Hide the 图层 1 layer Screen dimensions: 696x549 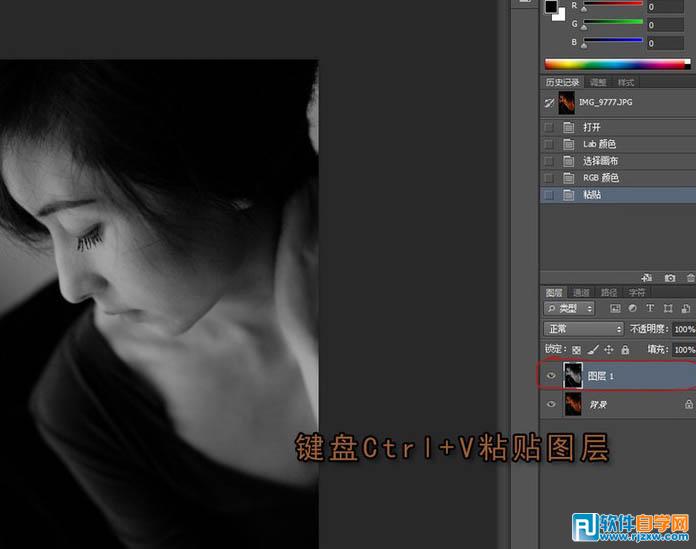[x=551, y=376]
